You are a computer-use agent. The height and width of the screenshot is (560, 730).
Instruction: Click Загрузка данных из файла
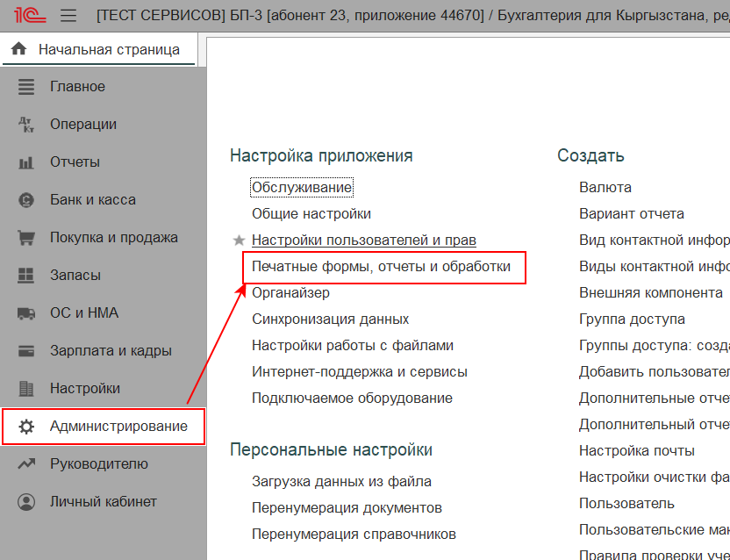coord(341,482)
